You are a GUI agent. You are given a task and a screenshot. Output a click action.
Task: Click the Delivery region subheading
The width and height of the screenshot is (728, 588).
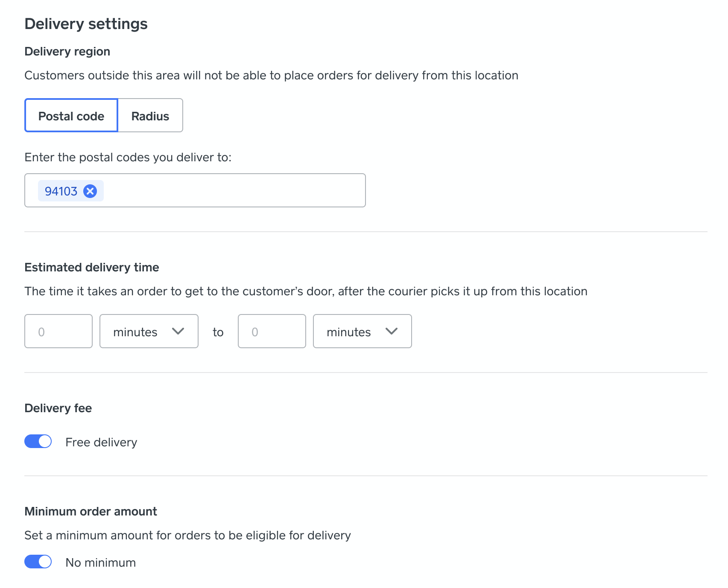coord(67,52)
